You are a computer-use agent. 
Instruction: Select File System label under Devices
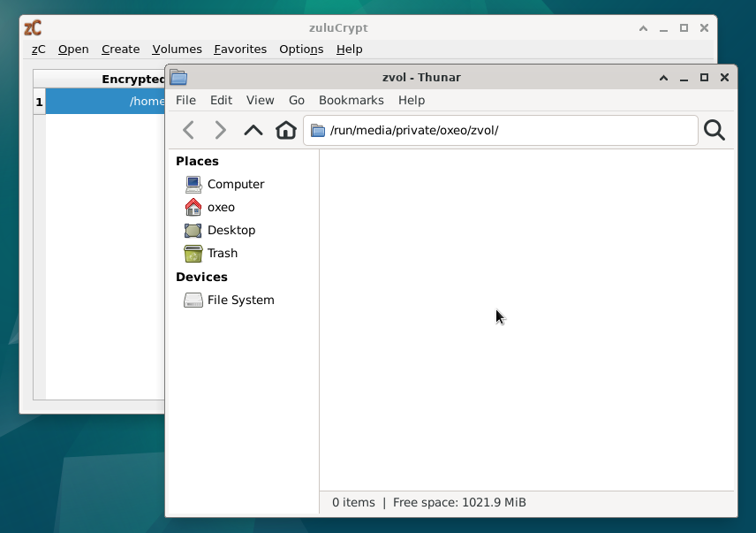[240, 300]
